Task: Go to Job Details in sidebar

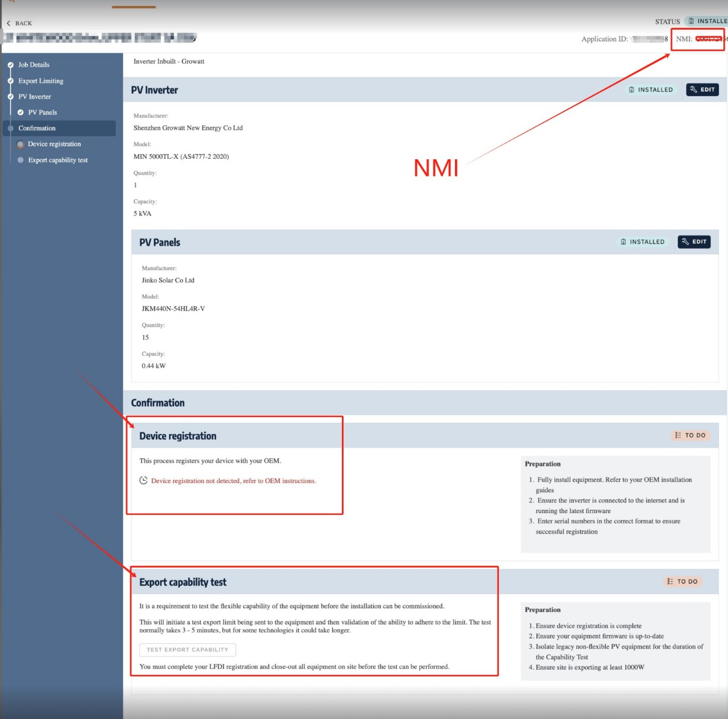Action: click(x=34, y=65)
